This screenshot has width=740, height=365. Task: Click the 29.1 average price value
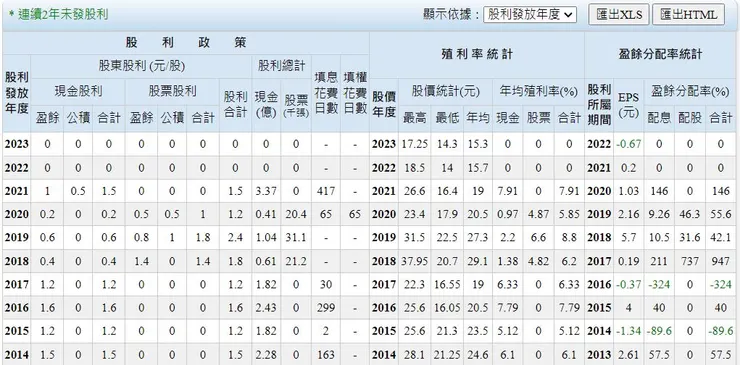click(478, 261)
